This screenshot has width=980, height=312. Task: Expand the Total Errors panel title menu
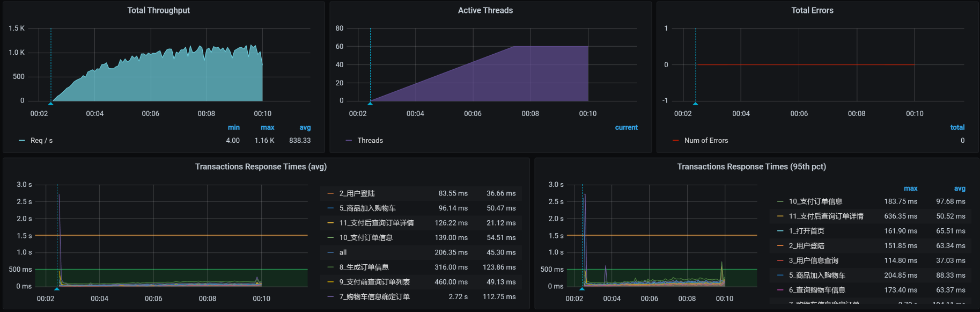(812, 10)
